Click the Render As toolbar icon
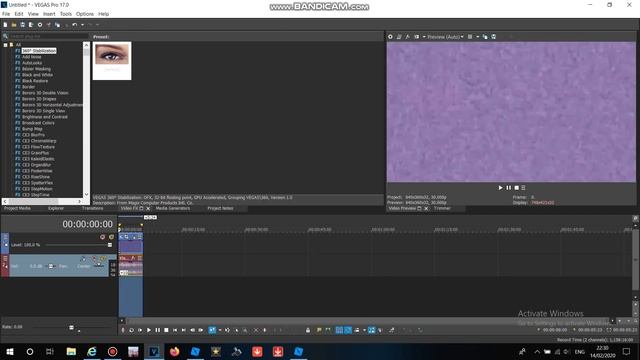Viewport: 640px width, 360px height. (31, 25)
